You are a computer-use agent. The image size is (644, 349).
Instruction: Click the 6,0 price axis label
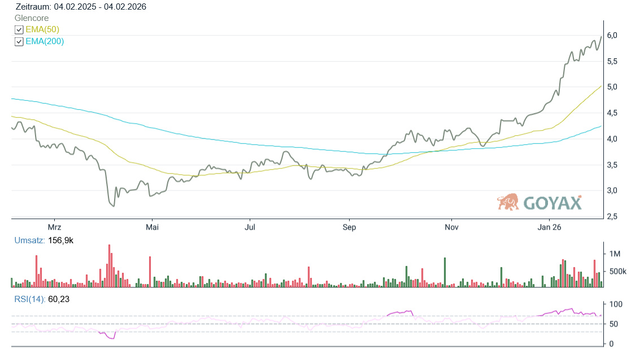click(x=612, y=35)
